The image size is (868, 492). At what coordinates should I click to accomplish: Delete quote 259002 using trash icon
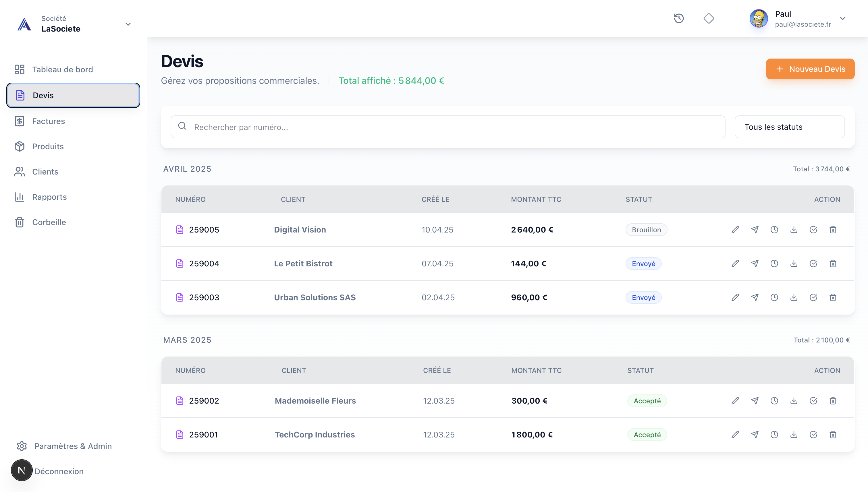click(833, 401)
